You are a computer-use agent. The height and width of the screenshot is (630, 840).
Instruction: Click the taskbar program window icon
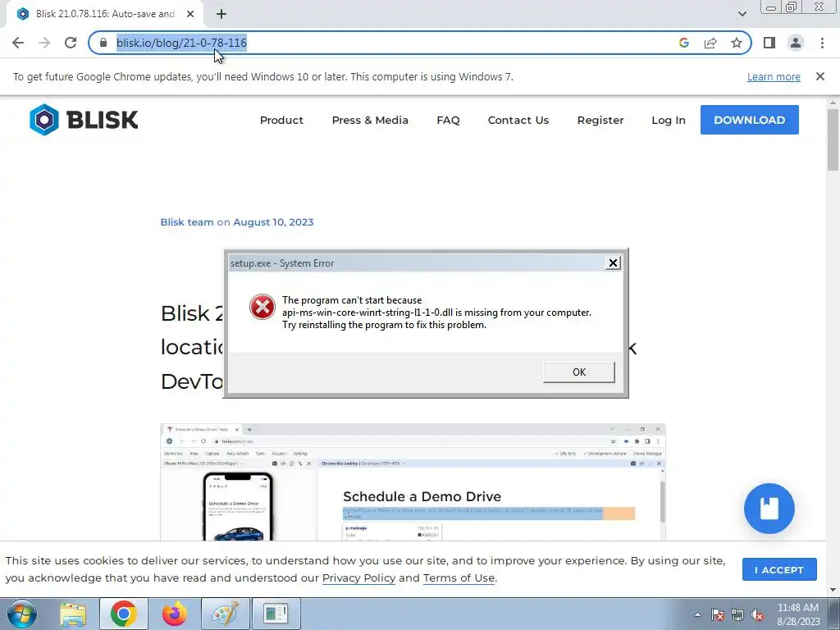[x=276, y=614]
